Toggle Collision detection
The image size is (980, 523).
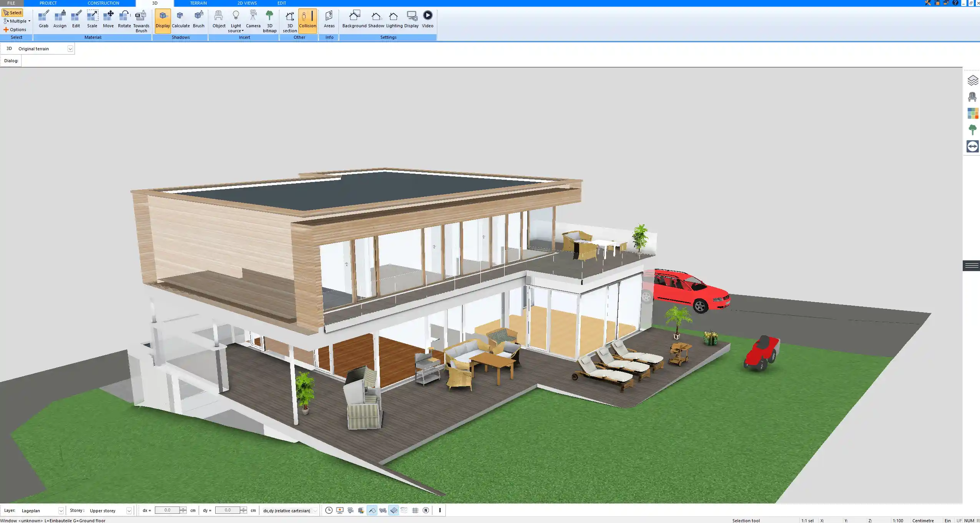coord(307,21)
